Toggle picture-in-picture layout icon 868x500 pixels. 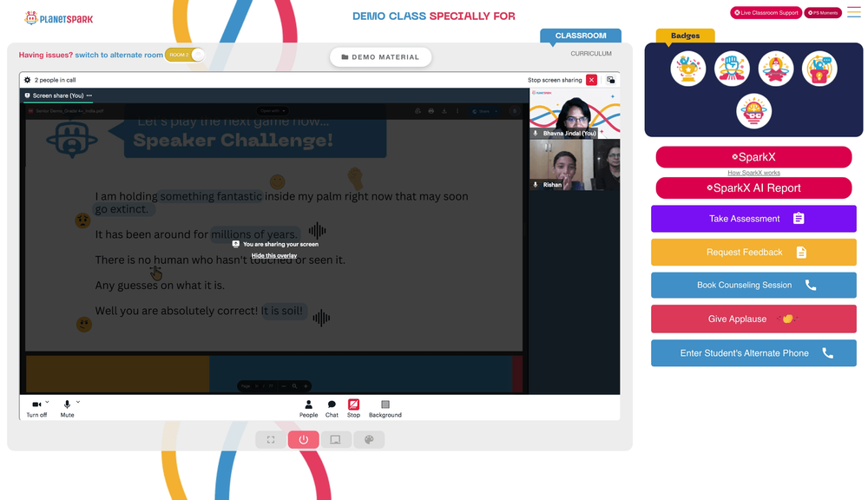coord(610,80)
